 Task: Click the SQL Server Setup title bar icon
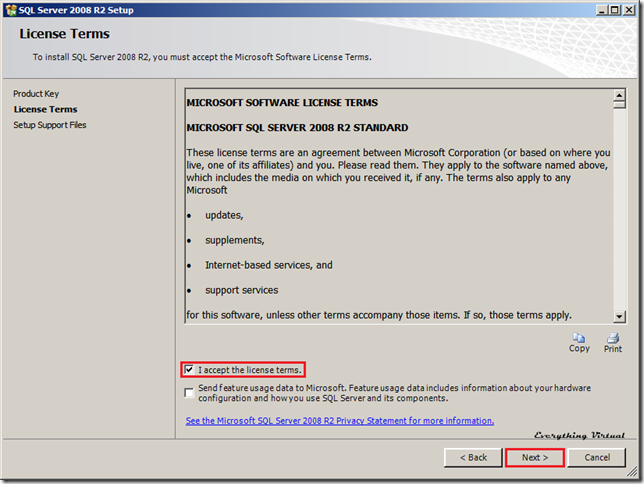pyautogui.click(x=11, y=10)
